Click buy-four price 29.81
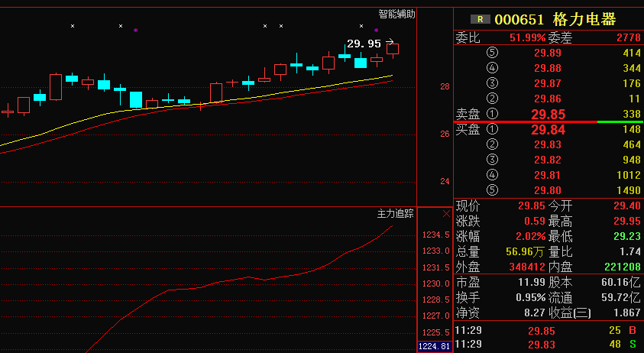The image size is (644, 353). coord(548,176)
